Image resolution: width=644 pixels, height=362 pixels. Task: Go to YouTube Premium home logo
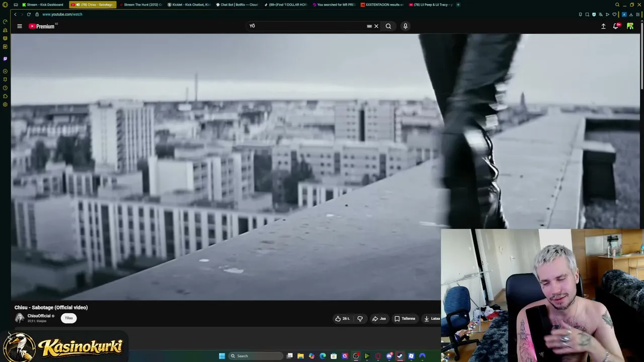pyautogui.click(x=42, y=26)
